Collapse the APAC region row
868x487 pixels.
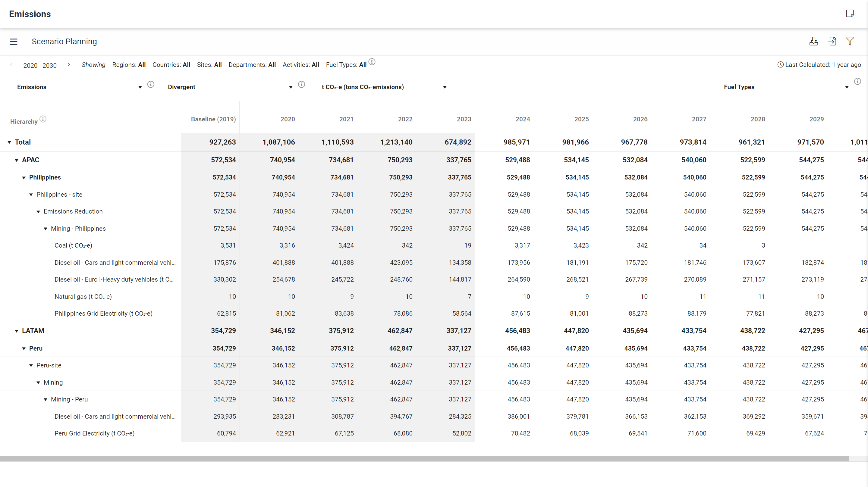[16, 160]
